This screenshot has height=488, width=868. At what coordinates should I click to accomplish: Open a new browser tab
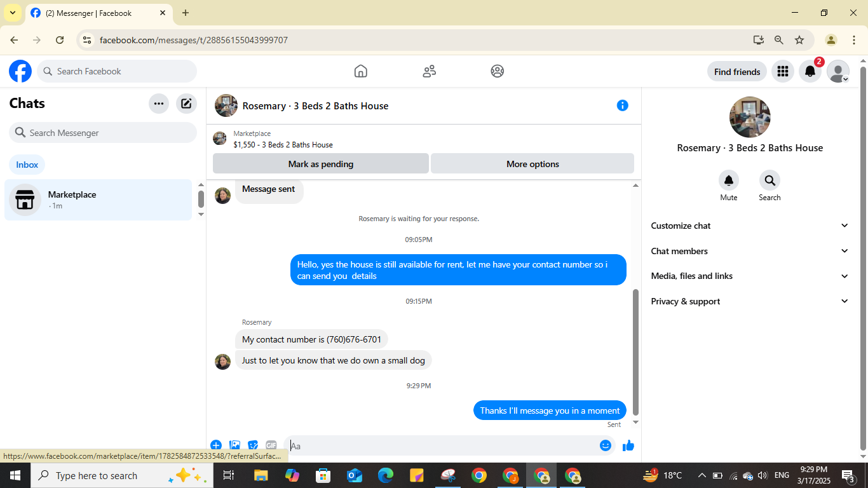coord(186,13)
